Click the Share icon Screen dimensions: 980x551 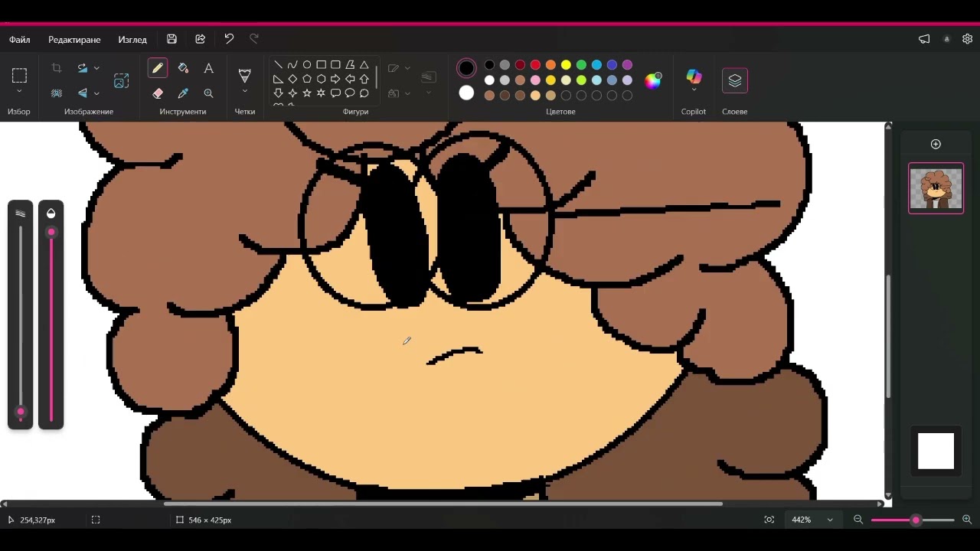tap(200, 39)
